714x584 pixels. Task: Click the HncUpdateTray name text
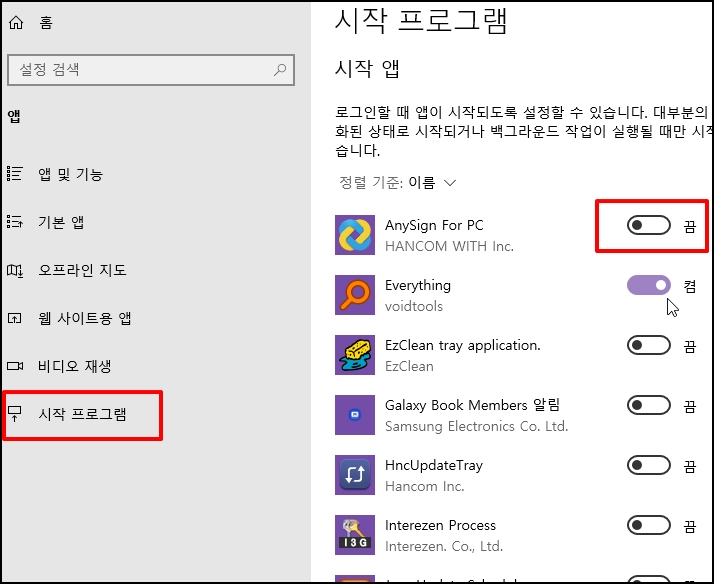click(434, 466)
